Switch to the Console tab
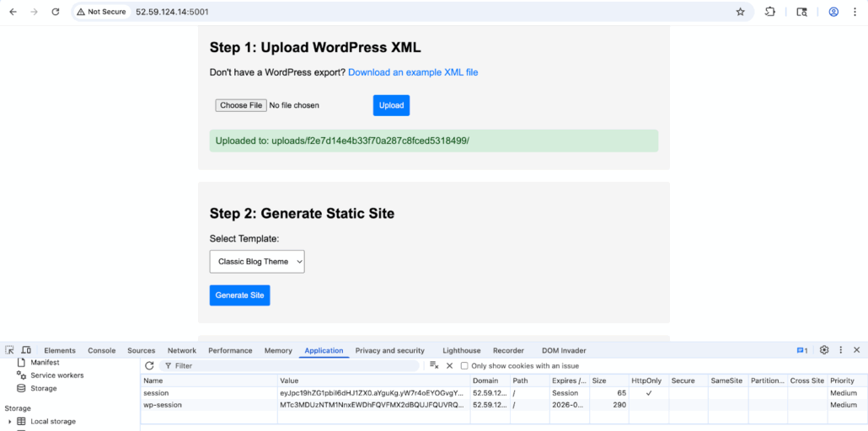The height and width of the screenshot is (431, 868). pos(102,351)
